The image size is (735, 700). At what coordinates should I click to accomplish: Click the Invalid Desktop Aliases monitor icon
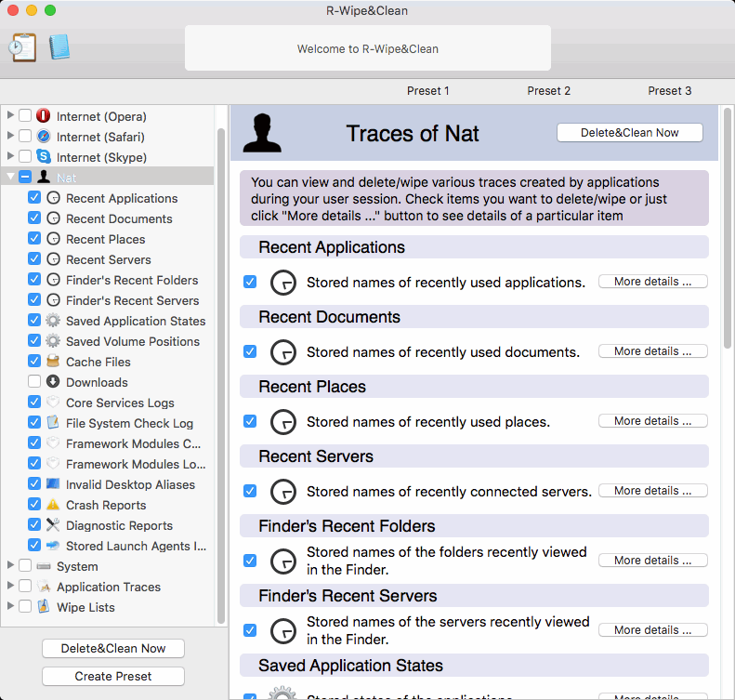[x=53, y=483]
